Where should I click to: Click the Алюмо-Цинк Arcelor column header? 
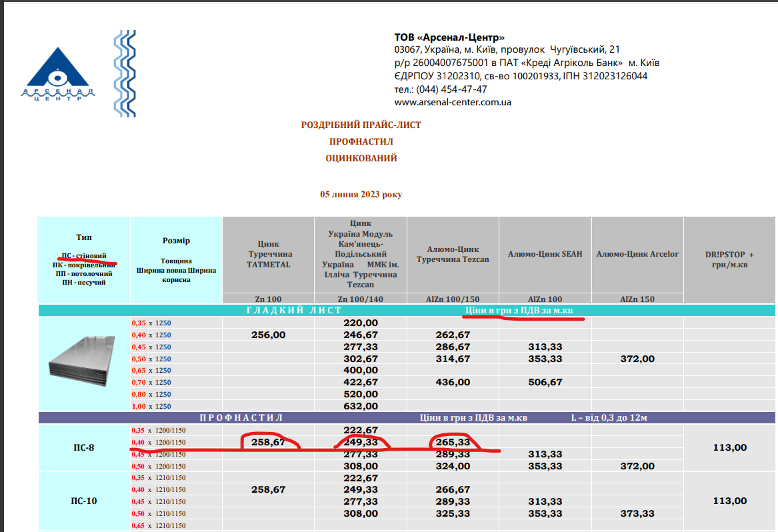[637, 254]
